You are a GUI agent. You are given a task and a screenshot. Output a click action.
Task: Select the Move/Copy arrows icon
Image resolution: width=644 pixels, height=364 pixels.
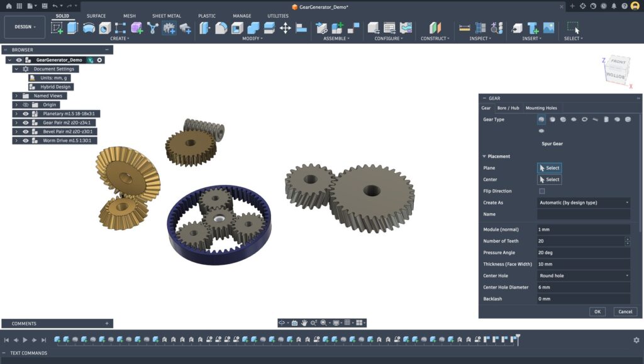pos(285,28)
